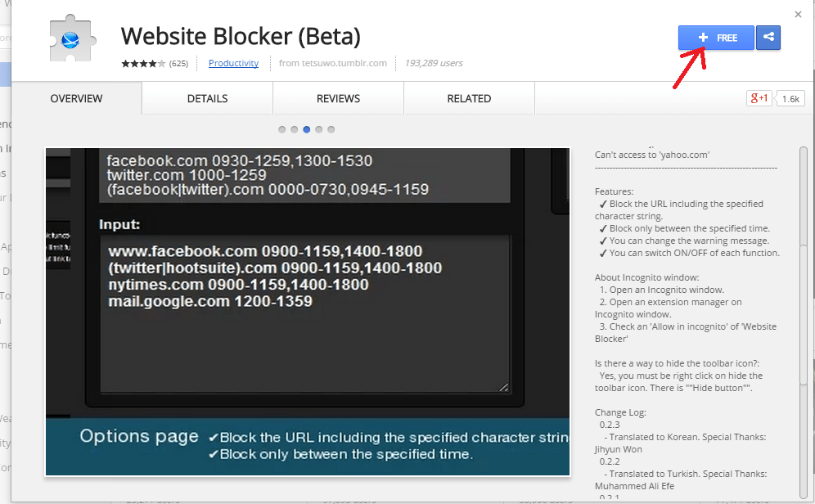This screenshot has width=815, height=504.
Task: Click the 'Change Log:' heading
Action: tap(620, 412)
